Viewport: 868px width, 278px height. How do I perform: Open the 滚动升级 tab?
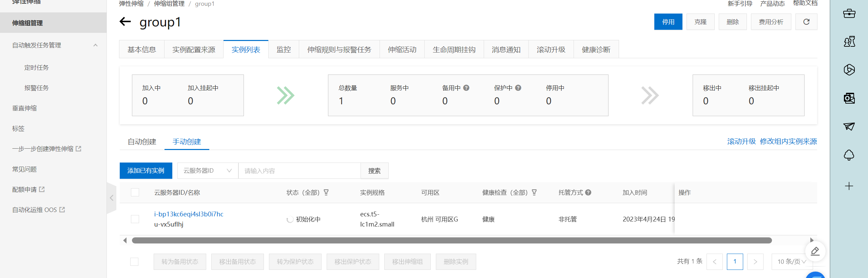pyautogui.click(x=551, y=49)
